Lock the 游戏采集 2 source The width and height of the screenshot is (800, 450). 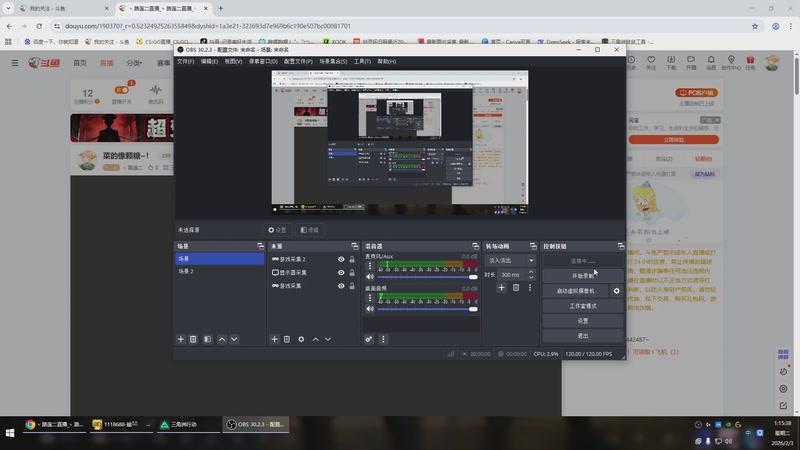(352, 259)
